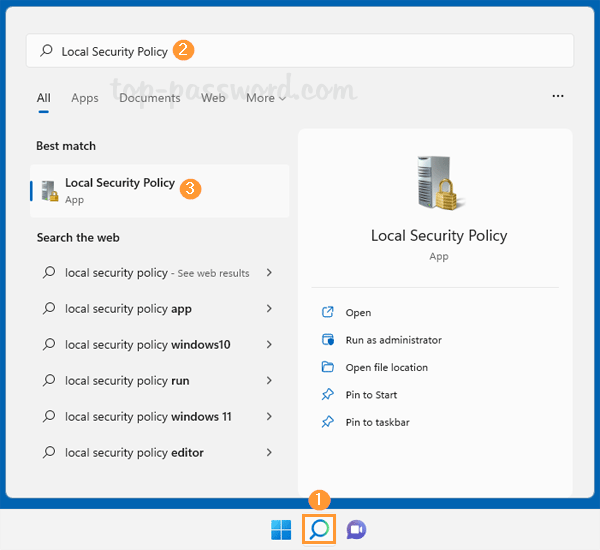Click the search input field at the top
600x550 pixels.
[300, 51]
